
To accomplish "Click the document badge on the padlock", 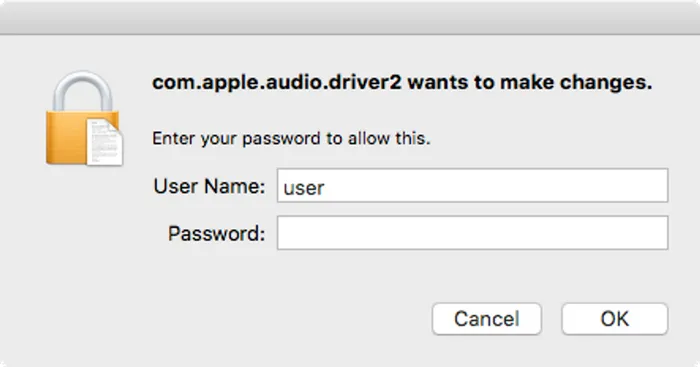I will point(104,142).
